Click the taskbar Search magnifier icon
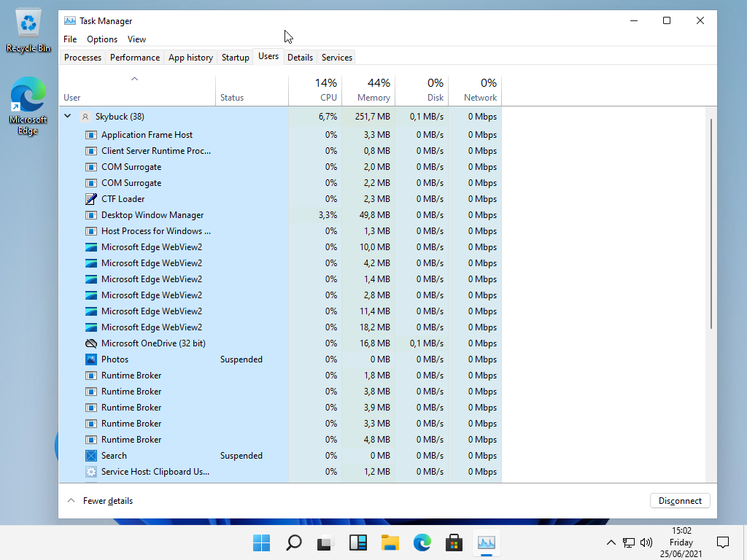 293,542
